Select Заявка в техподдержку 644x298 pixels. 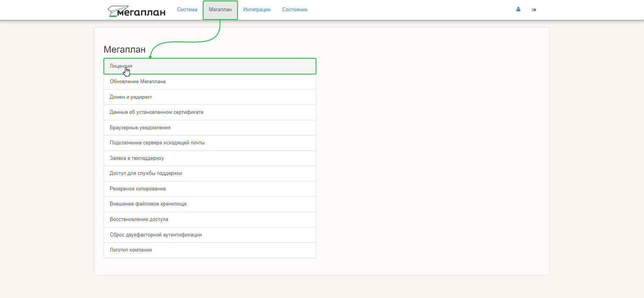point(210,158)
